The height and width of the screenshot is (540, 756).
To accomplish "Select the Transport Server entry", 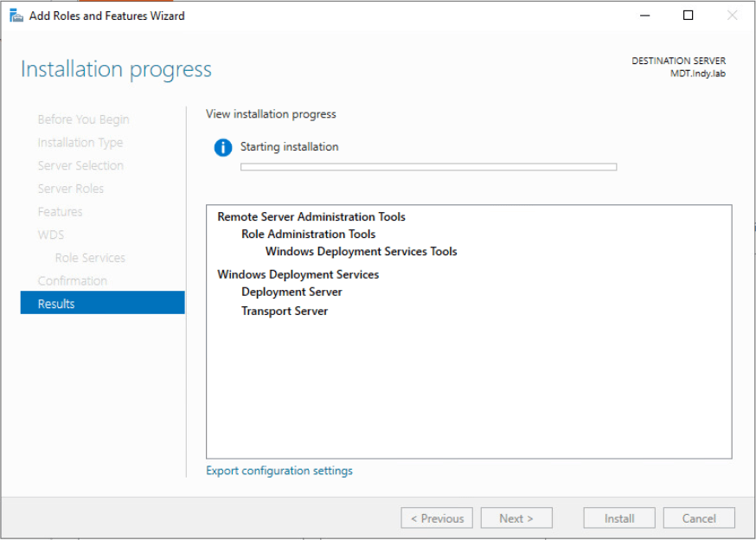I will tap(285, 312).
